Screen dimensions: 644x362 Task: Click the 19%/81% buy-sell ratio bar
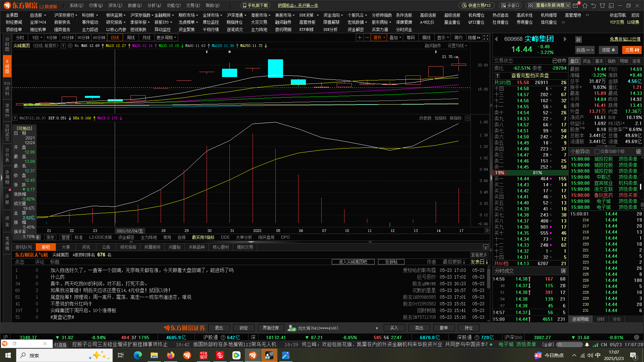click(530, 173)
